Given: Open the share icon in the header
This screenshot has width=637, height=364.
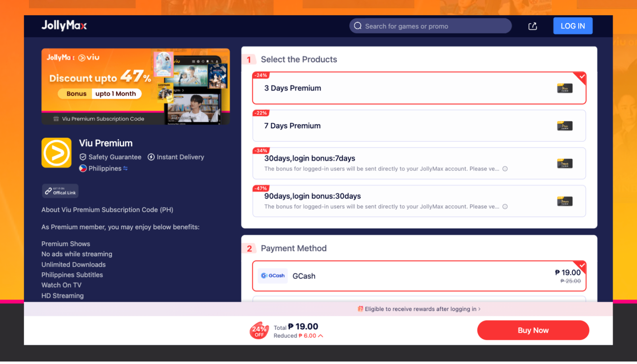Looking at the screenshot, I should click(532, 26).
